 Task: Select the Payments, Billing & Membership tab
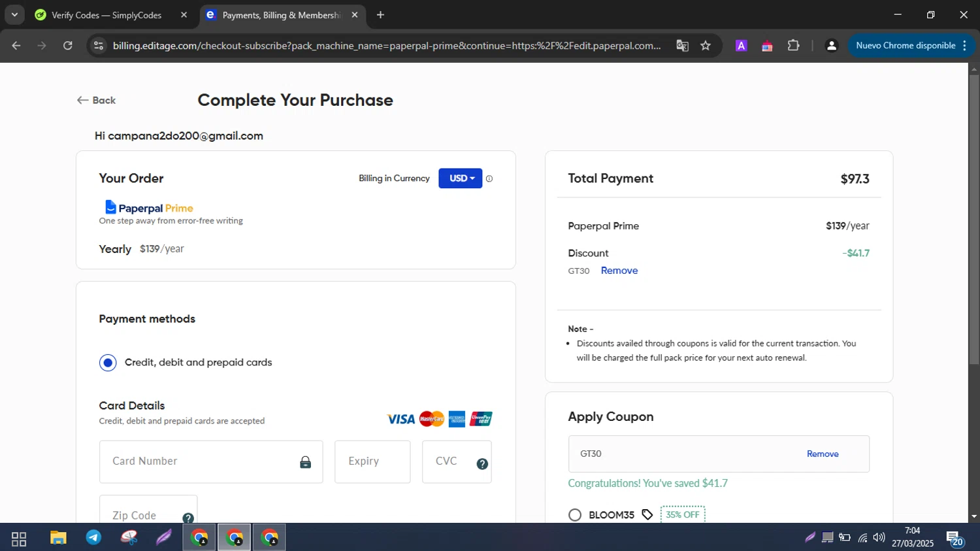pos(282,15)
